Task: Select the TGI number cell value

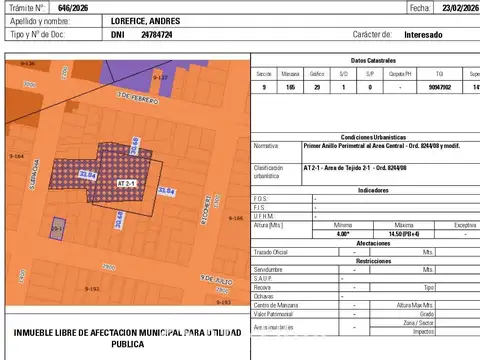Action: (440, 87)
